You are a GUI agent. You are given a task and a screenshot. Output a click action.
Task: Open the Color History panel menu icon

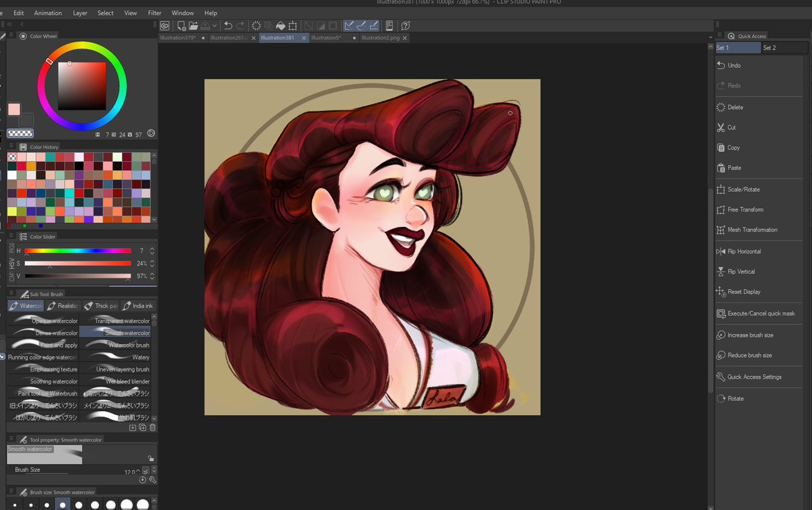11,146
